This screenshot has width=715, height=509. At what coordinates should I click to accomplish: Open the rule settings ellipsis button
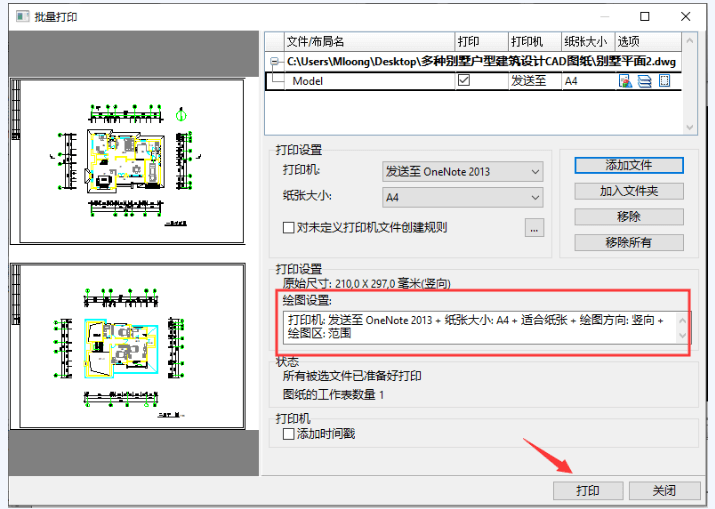coord(534,228)
